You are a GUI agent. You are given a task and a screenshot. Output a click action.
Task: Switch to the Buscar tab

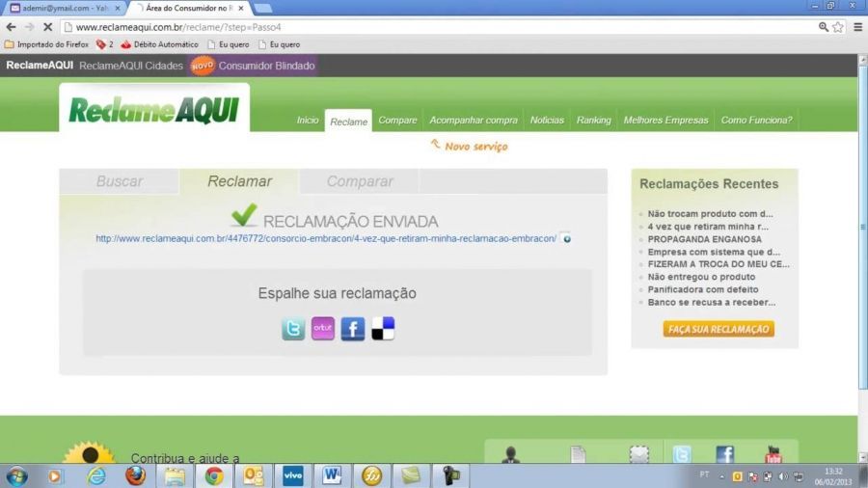coord(119,181)
